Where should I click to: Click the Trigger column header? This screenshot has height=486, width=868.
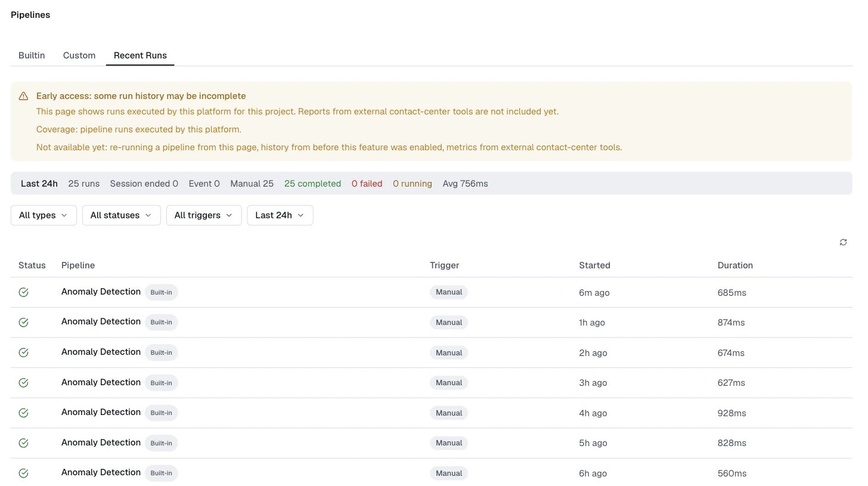[x=445, y=265]
